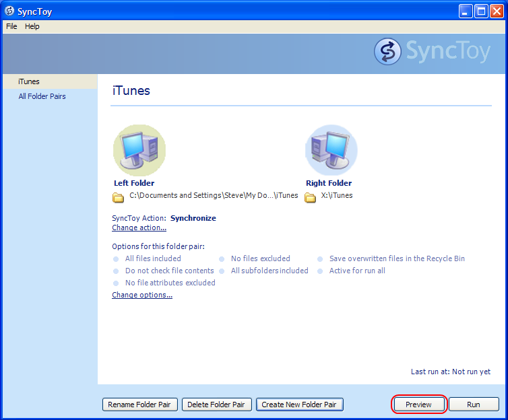This screenshot has height=420, width=508.
Task: Click the Right Folder label
Action: point(329,183)
